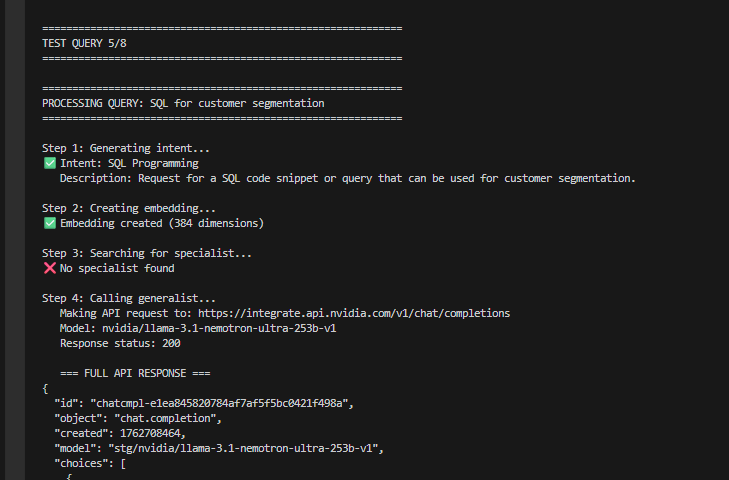Click the Response status: 200 text
Screen dimensions: 729x480
pyautogui.click(x=120, y=343)
